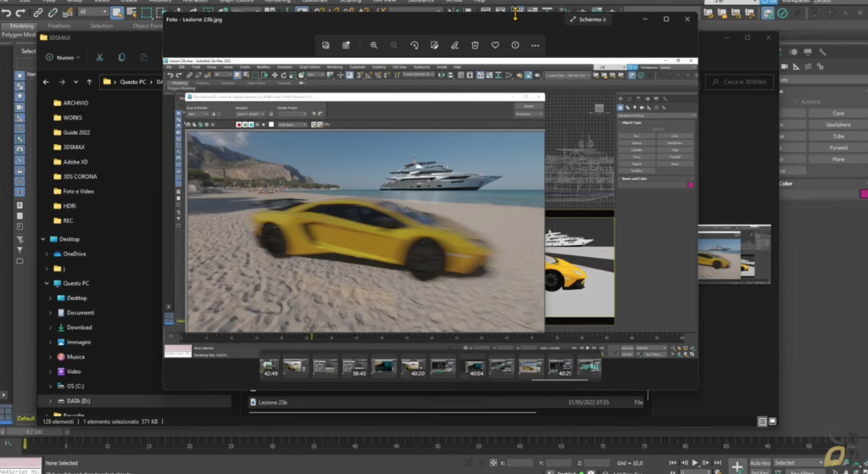The height and width of the screenshot is (474, 868).
Task: Click the Tube object type button
Action: 838,137
